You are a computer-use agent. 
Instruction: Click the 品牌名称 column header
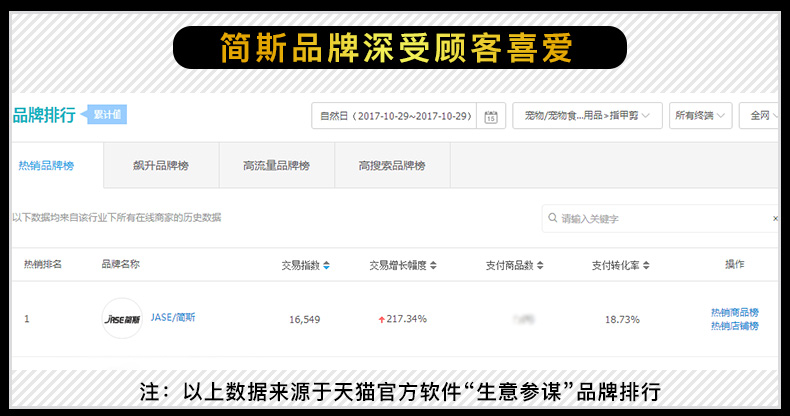click(x=120, y=264)
